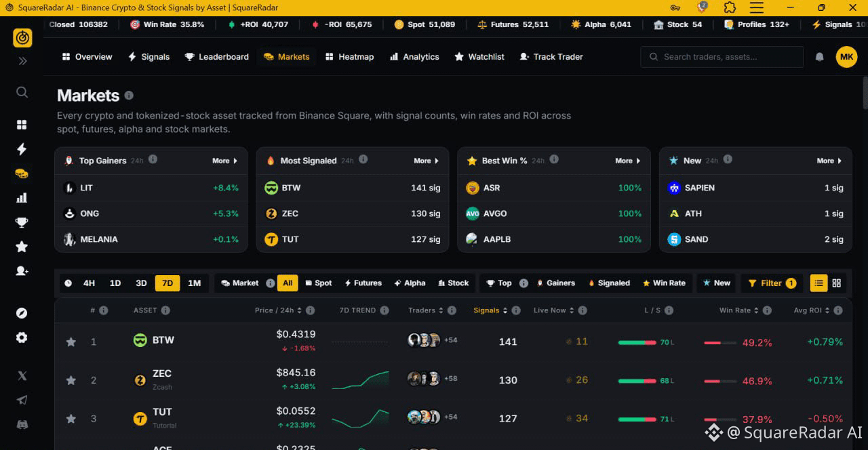Open the Heatmap tab
Image resolution: width=868 pixels, height=450 pixels.
pos(349,57)
